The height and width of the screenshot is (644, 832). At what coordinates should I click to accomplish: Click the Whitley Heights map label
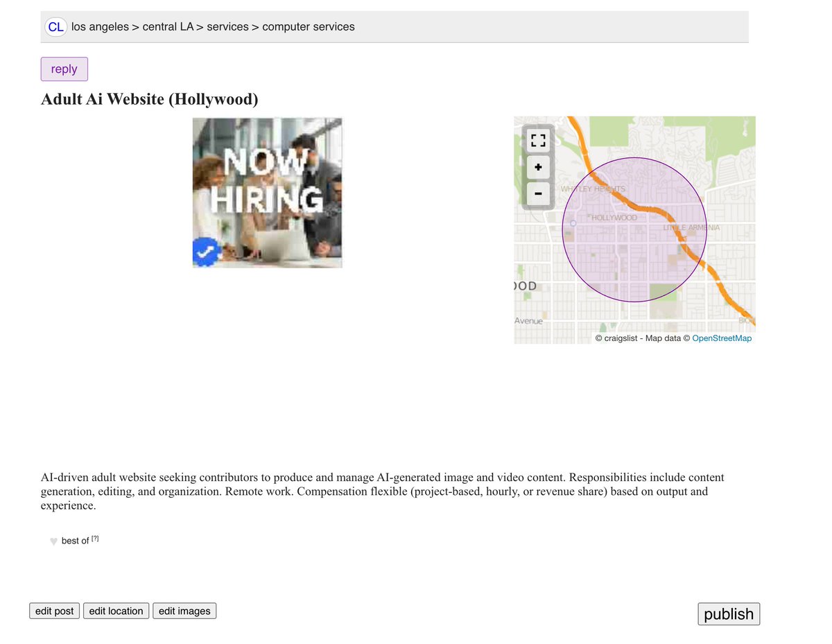593,189
